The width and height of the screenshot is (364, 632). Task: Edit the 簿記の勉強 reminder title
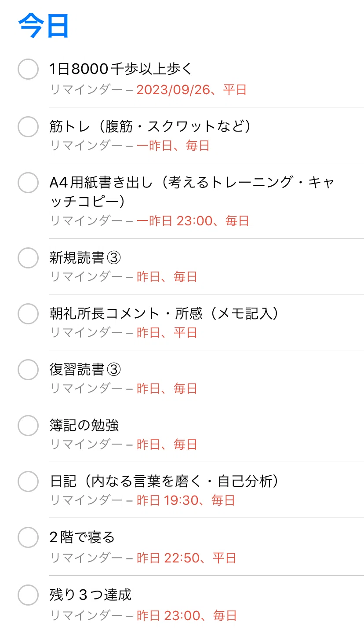[84, 426]
